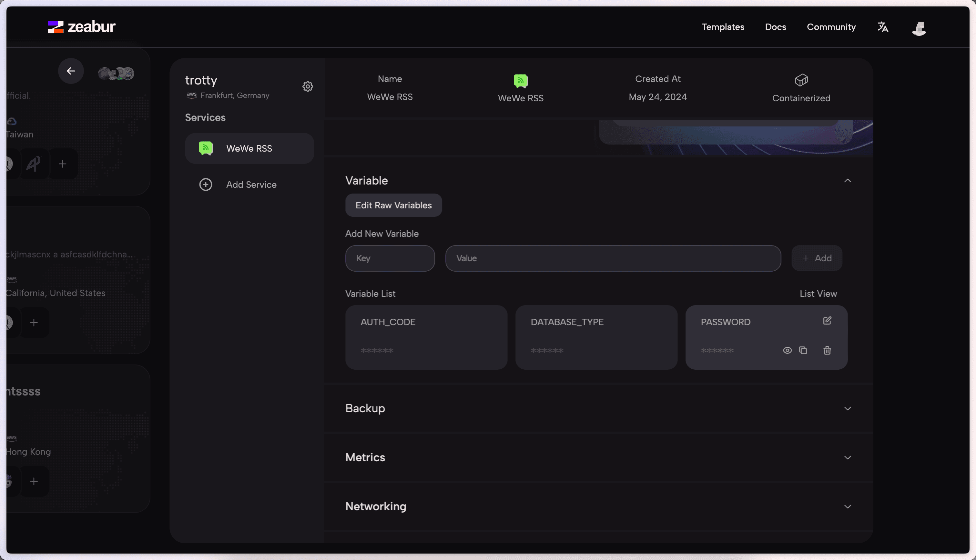Image resolution: width=976 pixels, height=560 pixels.
Task: Edit the PASSWORD variable with the pencil icon
Action: (827, 320)
